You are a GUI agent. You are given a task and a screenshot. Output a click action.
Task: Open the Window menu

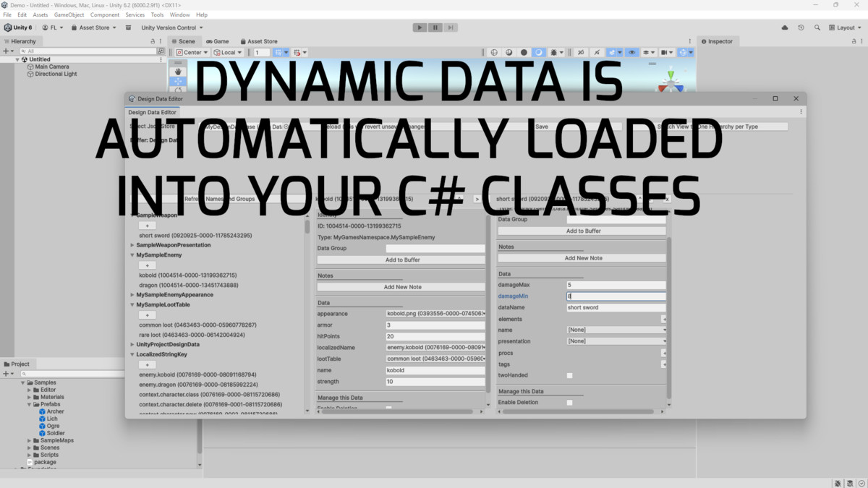coord(179,14)
